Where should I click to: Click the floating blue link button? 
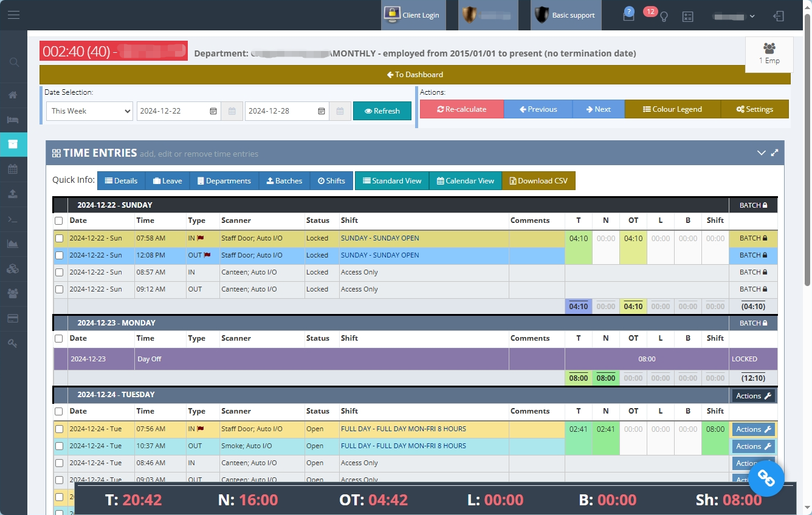(766, 479)
